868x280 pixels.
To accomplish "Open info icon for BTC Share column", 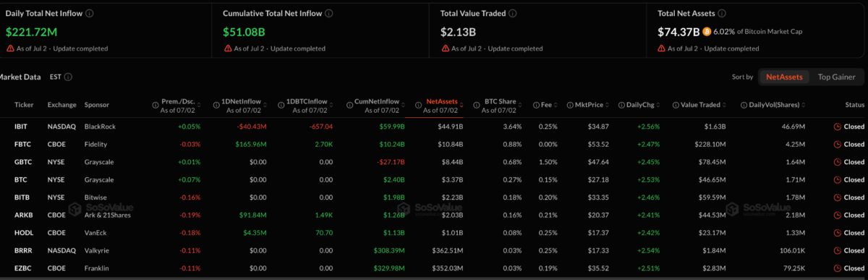I will 477,105.
